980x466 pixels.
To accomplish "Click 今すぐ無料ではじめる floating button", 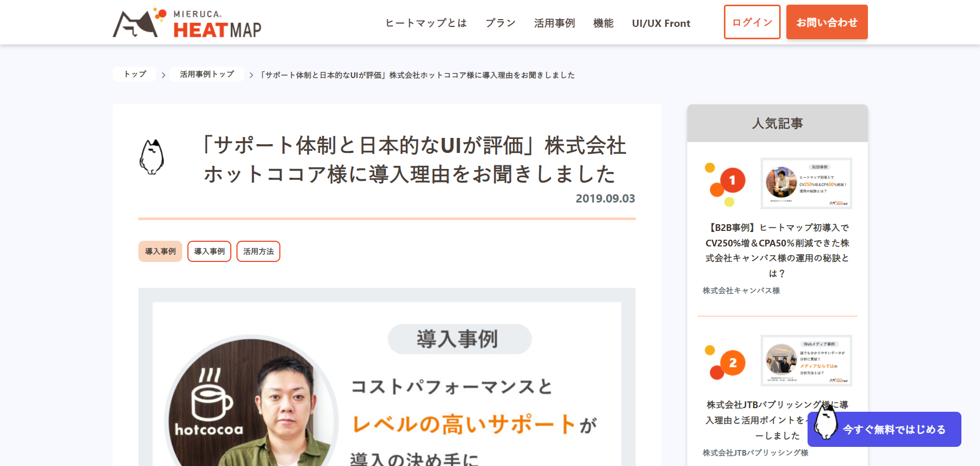I will tap(894, 429).
